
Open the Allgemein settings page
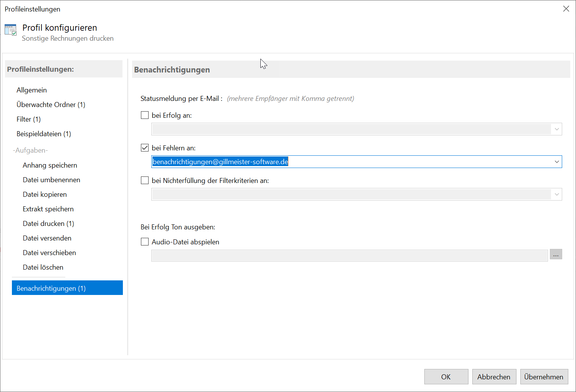[31, 90]
